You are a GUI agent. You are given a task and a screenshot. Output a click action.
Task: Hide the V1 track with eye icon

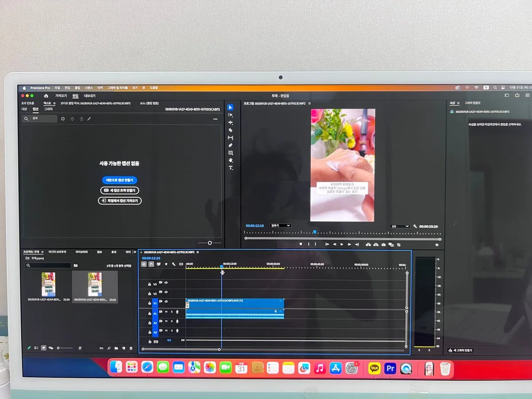pyautogui.click(x=166, y=301)
